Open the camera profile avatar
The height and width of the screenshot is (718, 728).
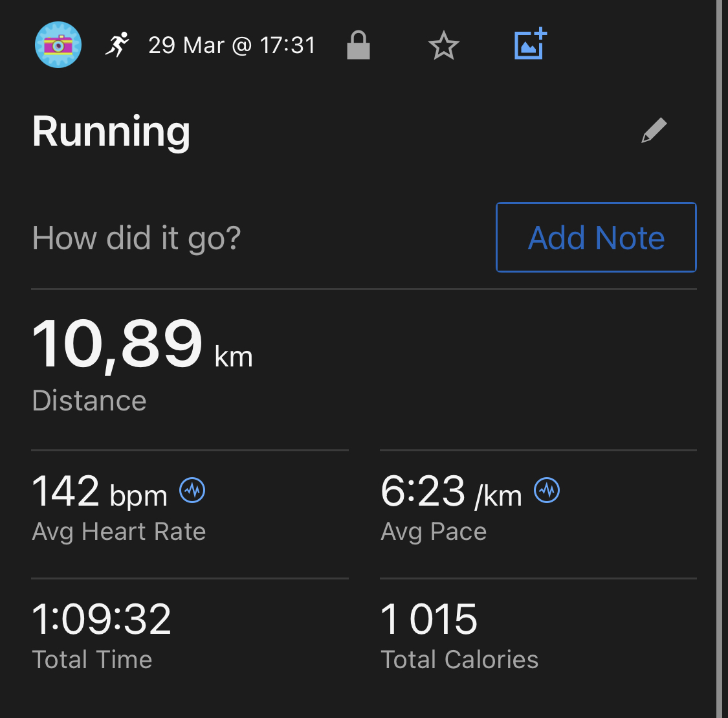58,45
